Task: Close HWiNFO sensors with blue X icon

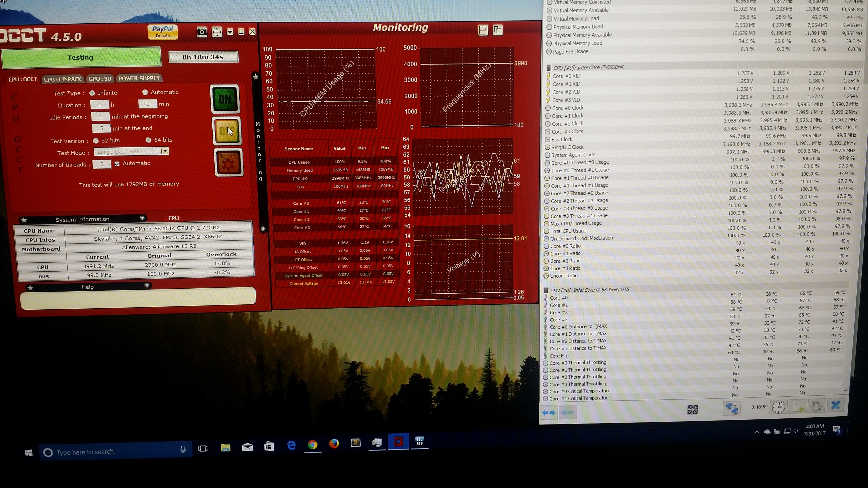Action: [x=836, y=405]
